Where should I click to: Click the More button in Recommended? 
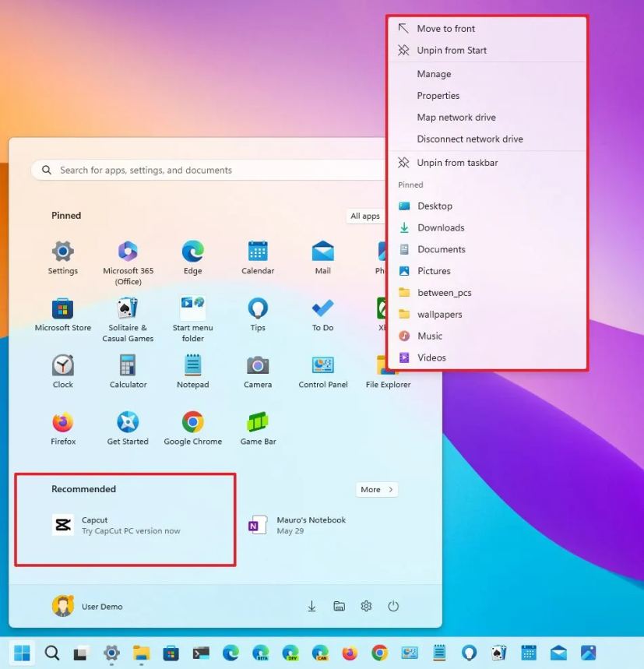click(377, 490)
